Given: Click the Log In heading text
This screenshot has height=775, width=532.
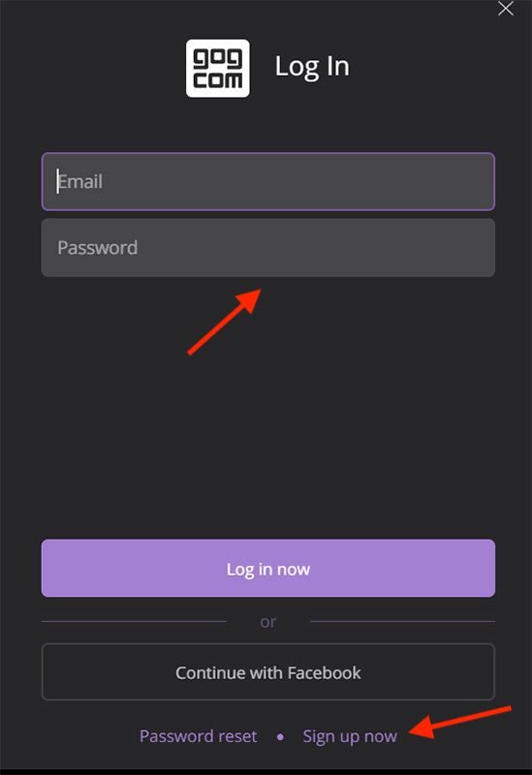Looking at the screenshot, I should pyautogui.click(x=312, y=67).
